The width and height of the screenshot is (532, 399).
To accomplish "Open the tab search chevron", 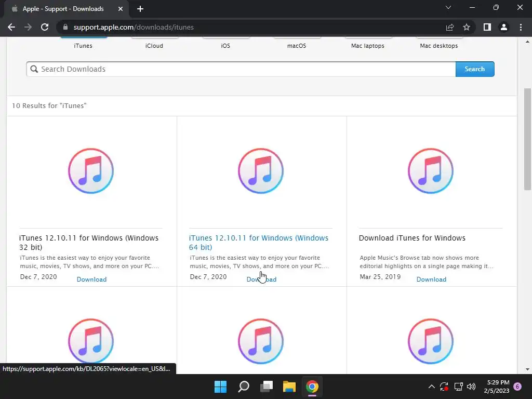I will (448, 7).
